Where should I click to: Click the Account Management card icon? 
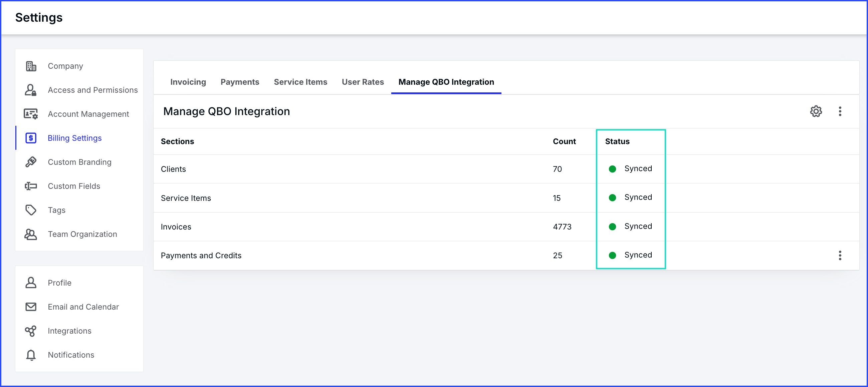[x=31, y=114]
